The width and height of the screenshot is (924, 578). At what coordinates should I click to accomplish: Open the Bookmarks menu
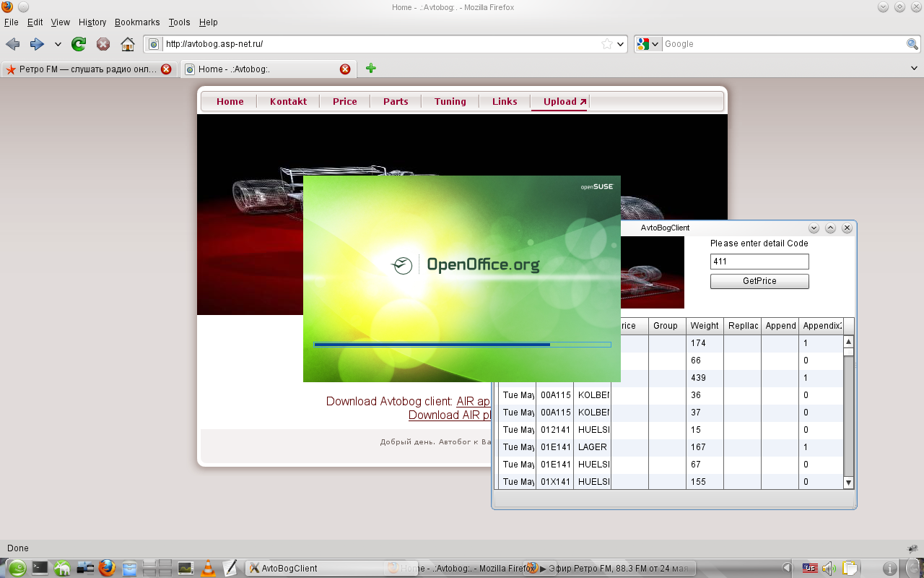pyautogui.click(x=137, y=22)
